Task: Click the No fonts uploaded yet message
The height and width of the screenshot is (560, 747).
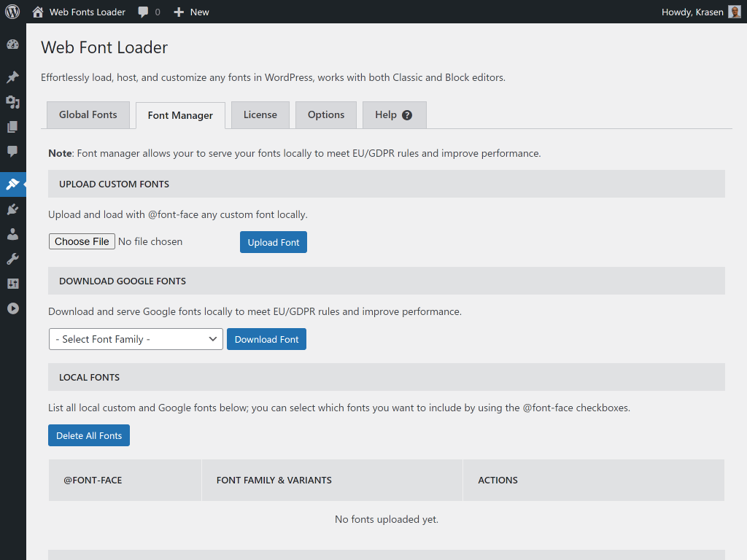Action: 387,519
